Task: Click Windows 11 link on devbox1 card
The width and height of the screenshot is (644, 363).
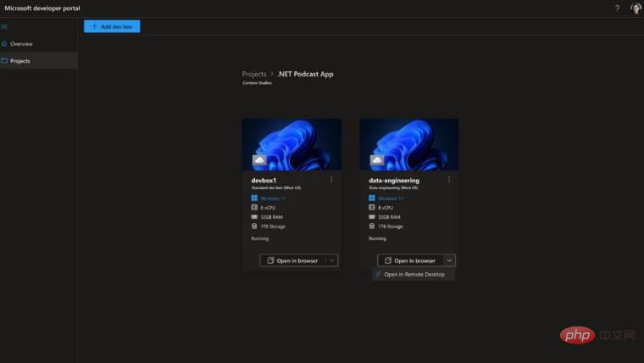Action: click(273, 198)
